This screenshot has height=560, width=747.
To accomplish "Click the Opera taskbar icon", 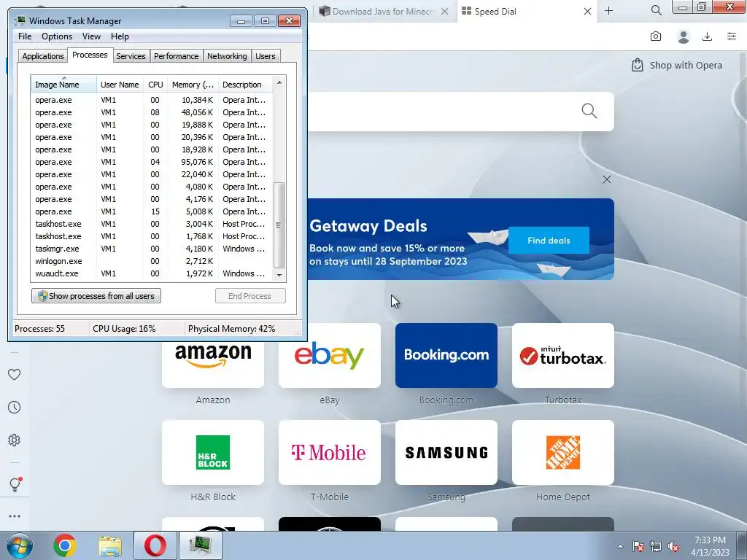I will click(x=155, y=545).
